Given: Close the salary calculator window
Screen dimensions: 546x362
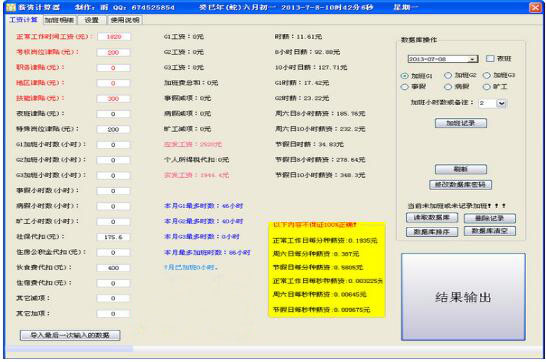Looking at the screenshot, I should [x=535, y=7].
